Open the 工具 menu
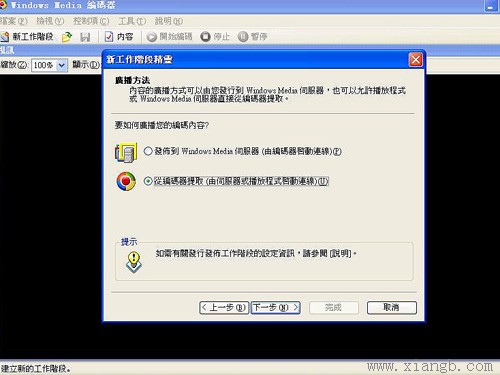Screen dimensions: 500x375 tap(132, 21)
